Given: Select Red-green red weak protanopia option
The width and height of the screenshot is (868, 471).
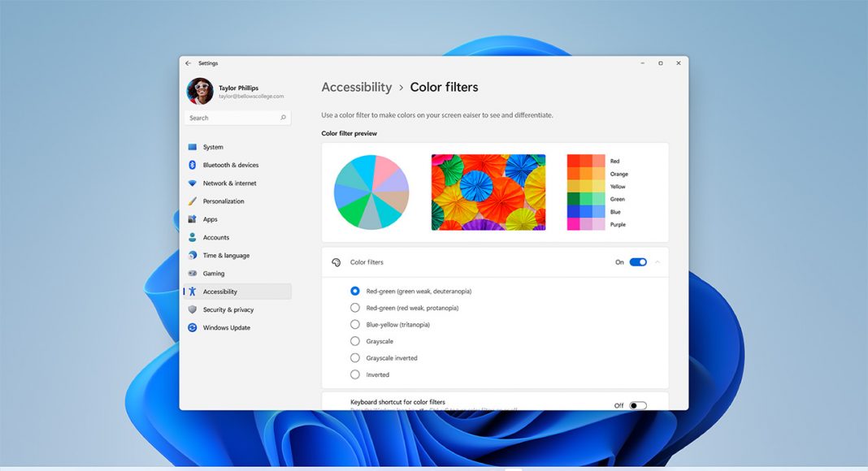Looking at the screenshot, I should pyautogui.click(x=355, y=307).
